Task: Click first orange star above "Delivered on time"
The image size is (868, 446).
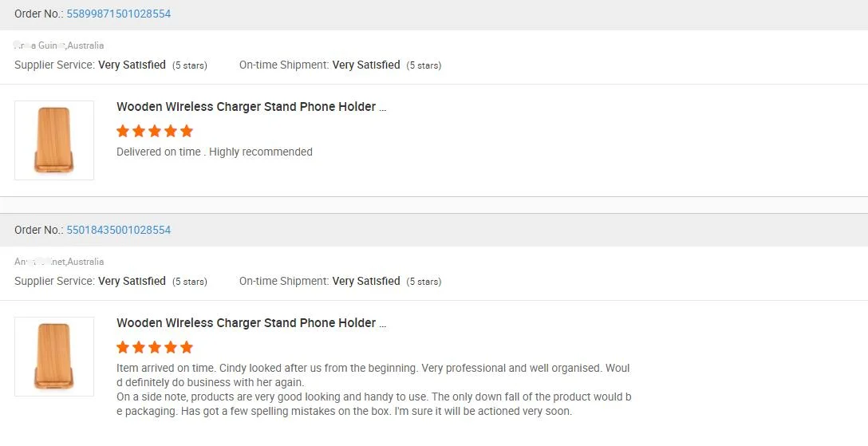Action: click(123, 131)
